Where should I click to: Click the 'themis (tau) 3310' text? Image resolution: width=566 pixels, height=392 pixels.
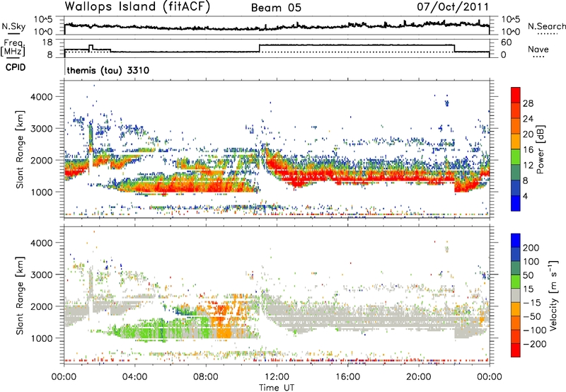(108, 70)
